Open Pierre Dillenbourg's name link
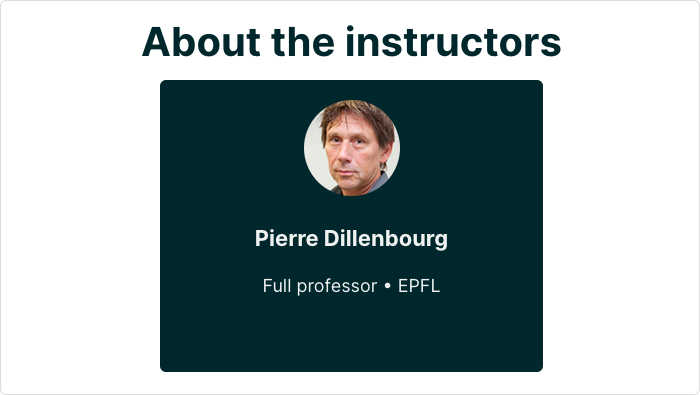This screenshot has height=395, width=700. (x=351, y=238)
